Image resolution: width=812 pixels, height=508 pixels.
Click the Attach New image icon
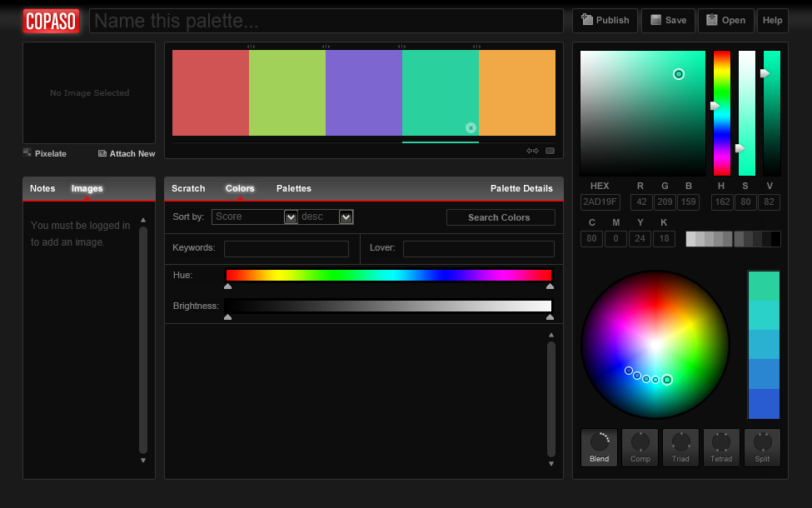click(102, 152)
